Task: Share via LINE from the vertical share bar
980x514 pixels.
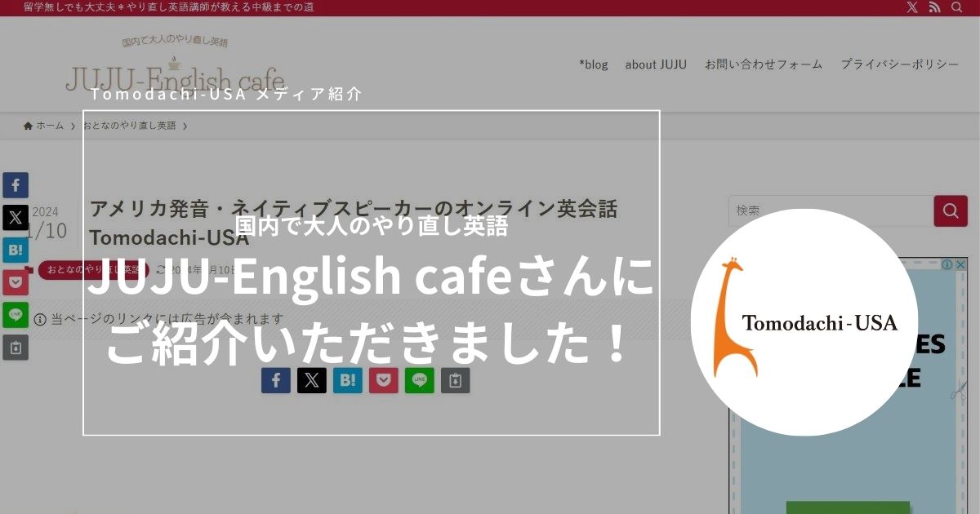Action: [15, 315]
